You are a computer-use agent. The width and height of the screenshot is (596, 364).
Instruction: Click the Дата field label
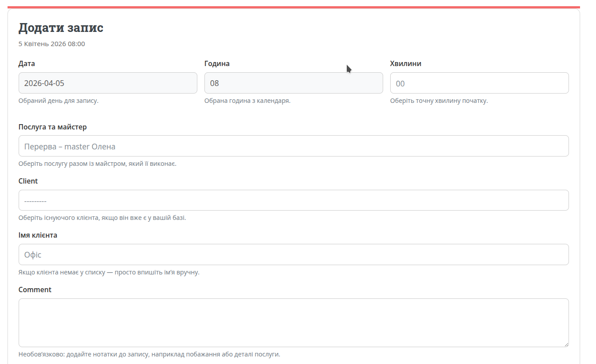(27, 63)
